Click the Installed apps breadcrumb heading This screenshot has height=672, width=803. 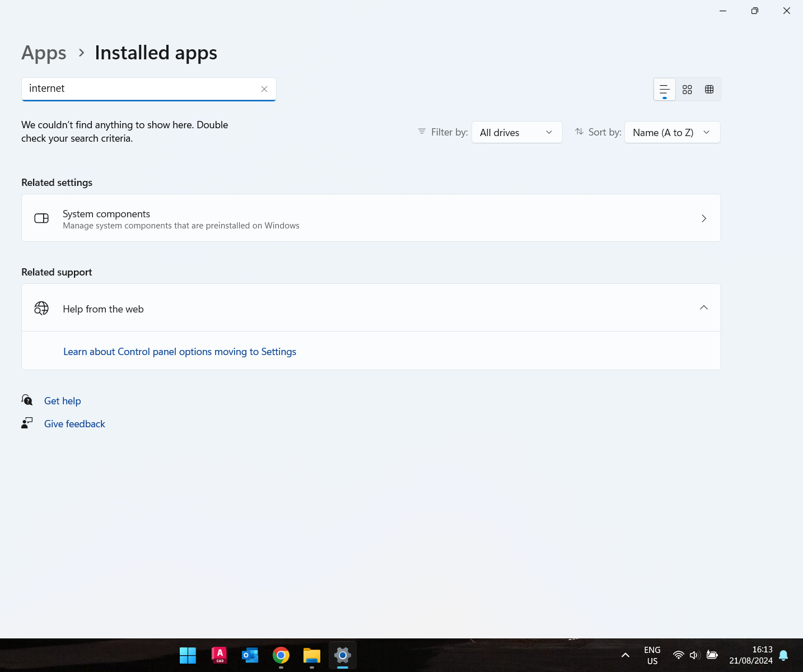click(156, 53)
